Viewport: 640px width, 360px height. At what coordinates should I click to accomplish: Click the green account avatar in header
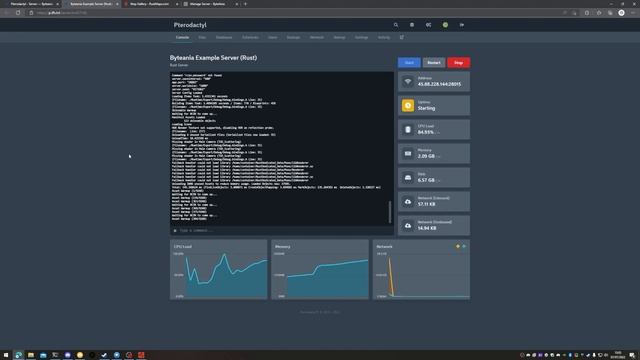coord(445,25)
